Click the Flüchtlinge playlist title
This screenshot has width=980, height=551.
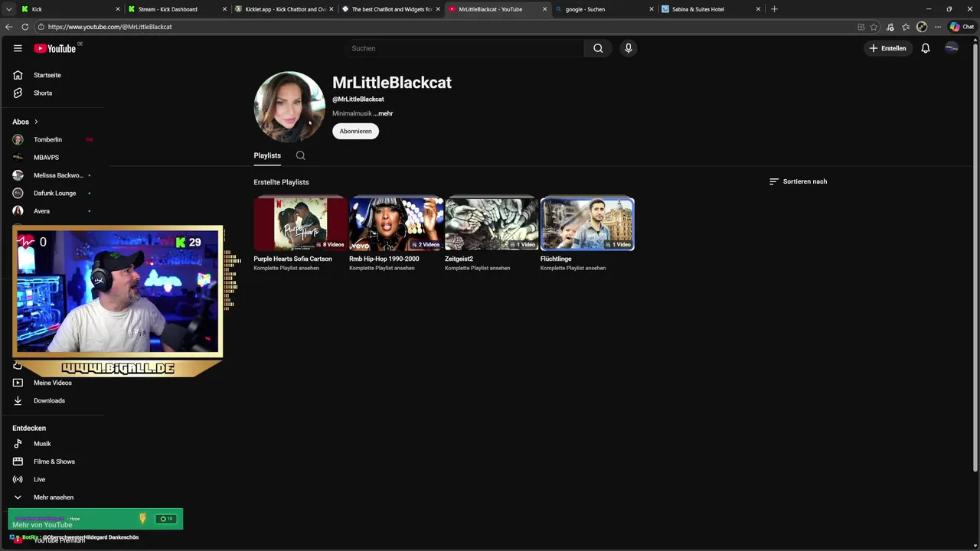[557, 259]
